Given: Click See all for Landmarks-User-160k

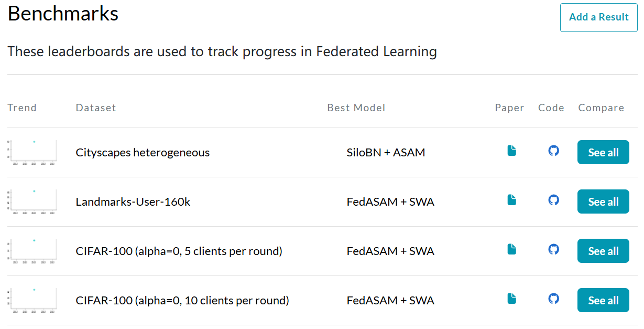Looking at the screenshot, I should (603, 202).
